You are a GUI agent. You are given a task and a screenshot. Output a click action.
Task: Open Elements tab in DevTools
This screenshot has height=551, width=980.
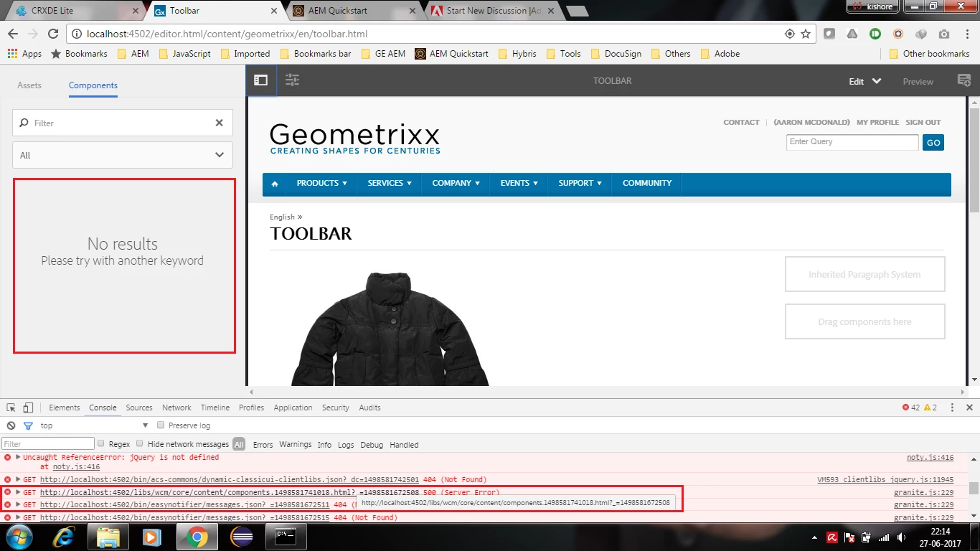pos(65,408)
